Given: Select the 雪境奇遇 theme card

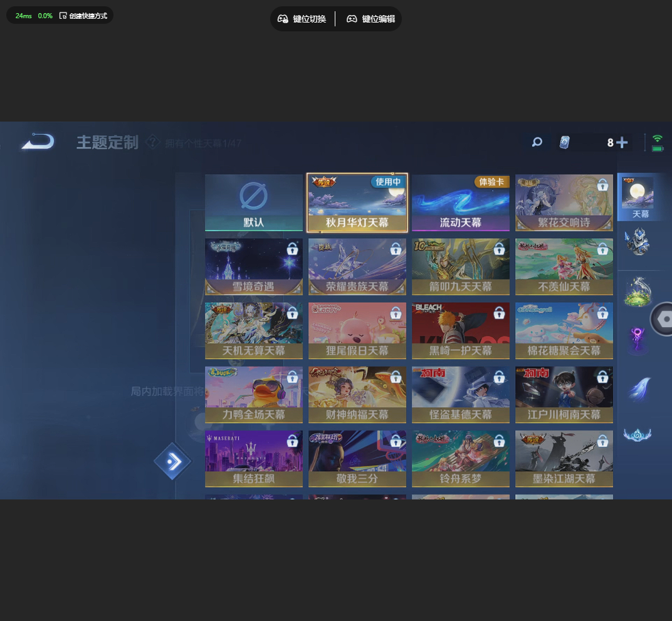Looking at the screenshot, I should click(x=254, y=267).
